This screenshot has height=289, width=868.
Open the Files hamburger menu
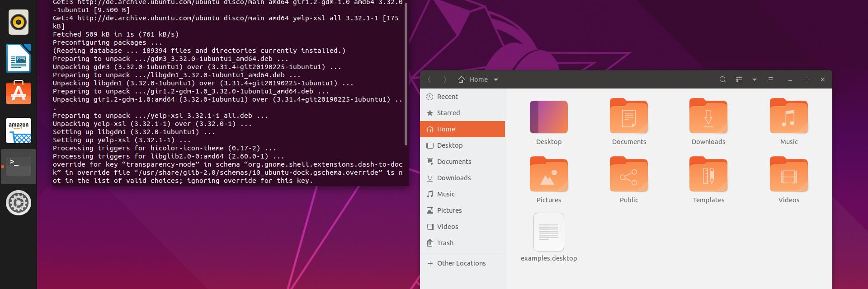click(x=771, y=79)
